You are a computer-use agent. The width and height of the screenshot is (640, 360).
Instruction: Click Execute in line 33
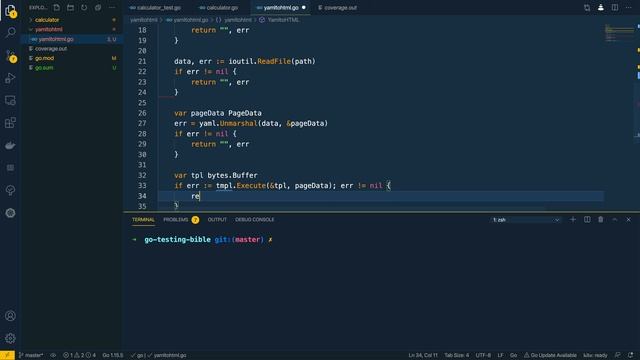[x=251, y=186]
